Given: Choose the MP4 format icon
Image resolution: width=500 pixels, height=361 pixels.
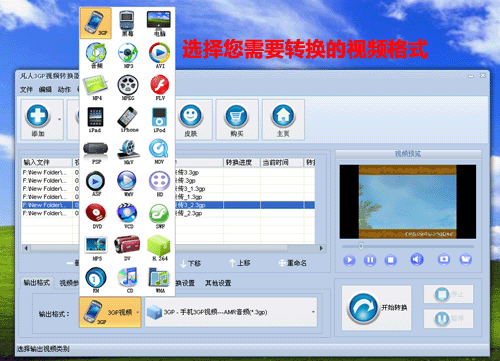Looking at the screenshot, I should point(96,87).
